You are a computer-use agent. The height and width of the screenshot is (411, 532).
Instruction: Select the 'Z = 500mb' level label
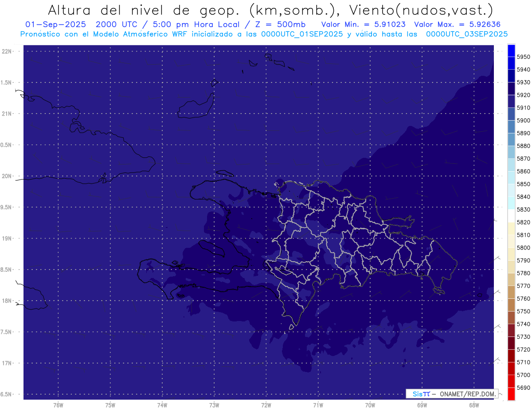(278, 24)
